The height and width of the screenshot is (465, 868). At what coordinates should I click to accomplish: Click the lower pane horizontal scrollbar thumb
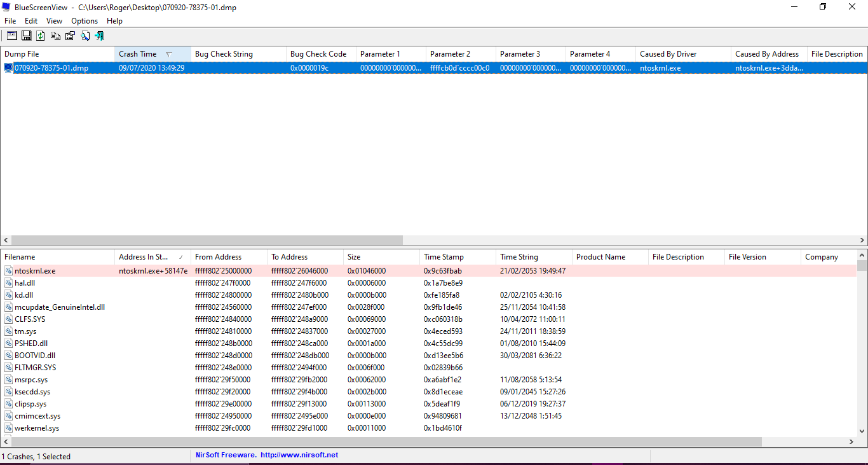pyautogui.click(x=386, y=441)
